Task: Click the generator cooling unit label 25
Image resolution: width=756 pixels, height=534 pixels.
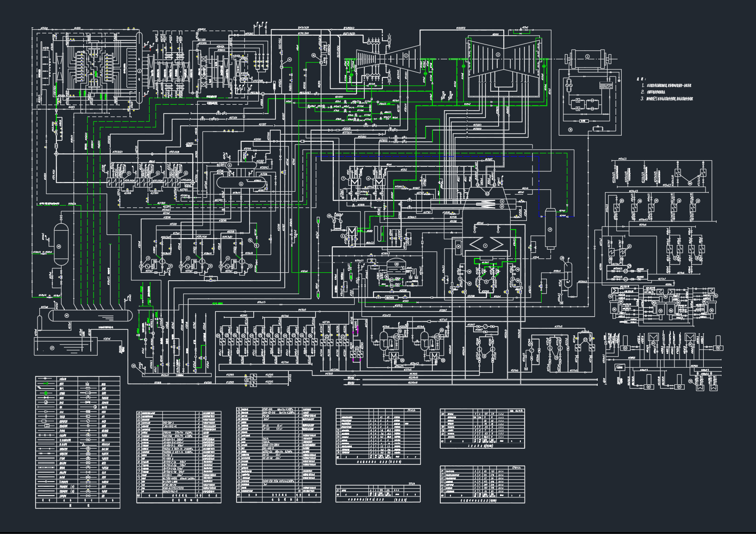Action: 570,130
